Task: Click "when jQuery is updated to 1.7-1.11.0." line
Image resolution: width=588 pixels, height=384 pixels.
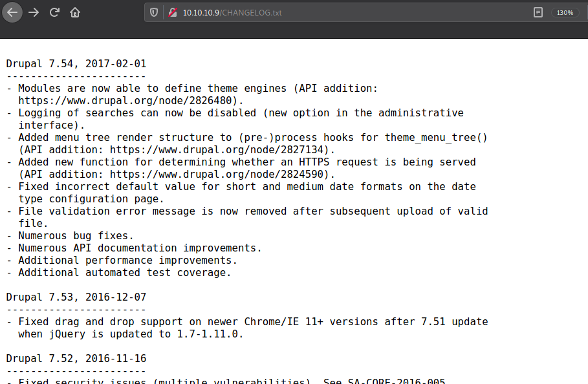Action: point(131,334)
